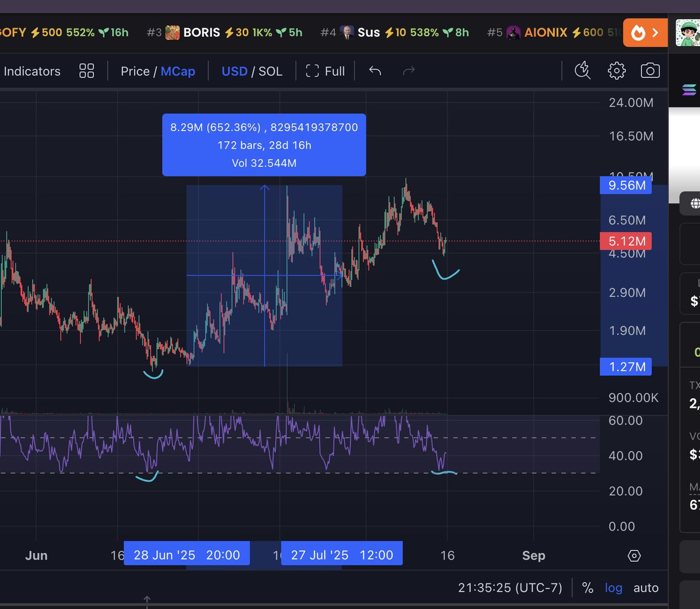Open the BORIS token thumbnail
Image resolution: width=700 pixels, height=609 pixels.
pyautogui.click(x=173, y=33)
